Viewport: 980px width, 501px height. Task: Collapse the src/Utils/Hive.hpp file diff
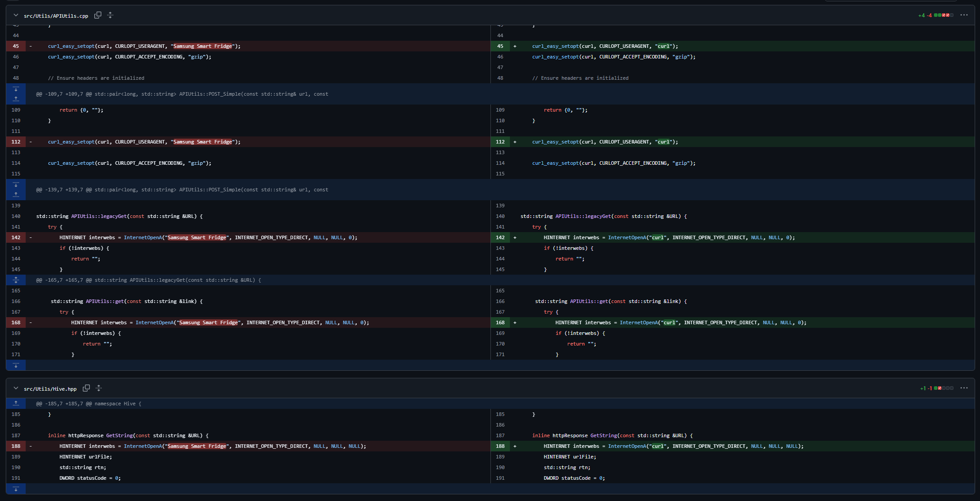[16, 388]
